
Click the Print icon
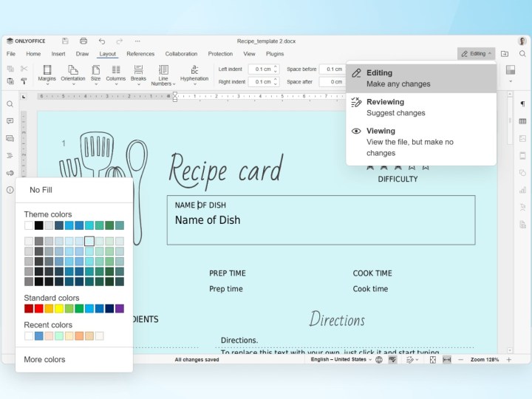pos(83,41)
